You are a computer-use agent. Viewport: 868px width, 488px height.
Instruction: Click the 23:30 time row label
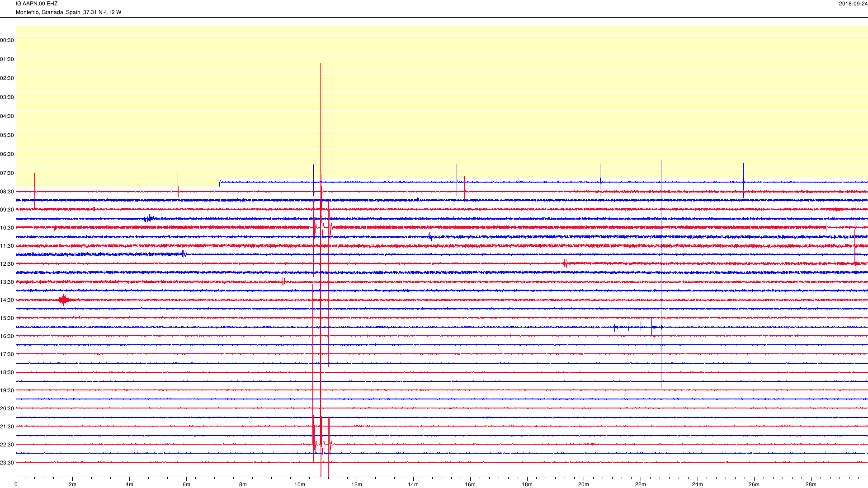(x=7, y=463)
